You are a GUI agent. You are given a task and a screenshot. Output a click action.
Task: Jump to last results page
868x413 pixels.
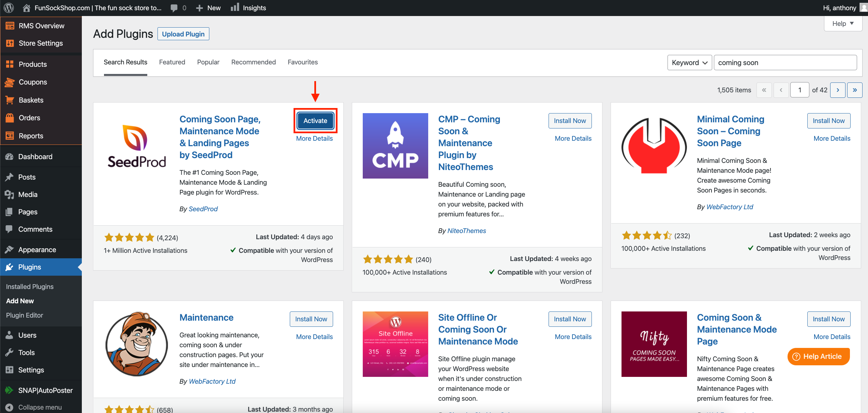coord(855,90)
